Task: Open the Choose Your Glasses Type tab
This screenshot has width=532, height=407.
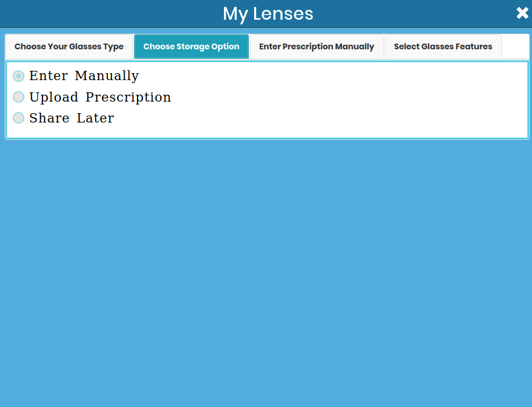Action: click(x=69, y=46)
